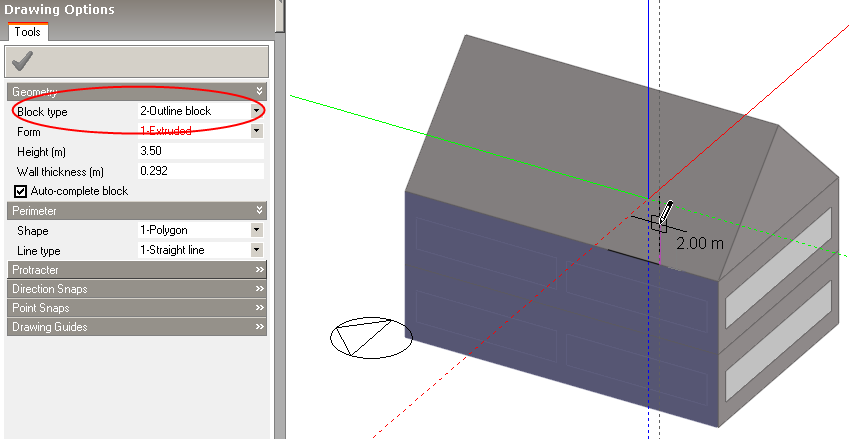Click the panel's vertical scrollbar
The height and width of the screenshot is (439, 849).
[x=280, y=200]
